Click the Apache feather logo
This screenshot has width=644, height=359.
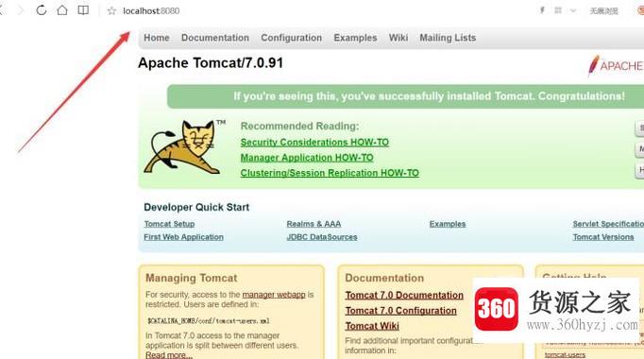pyautogui.click(x=616, y=66)
